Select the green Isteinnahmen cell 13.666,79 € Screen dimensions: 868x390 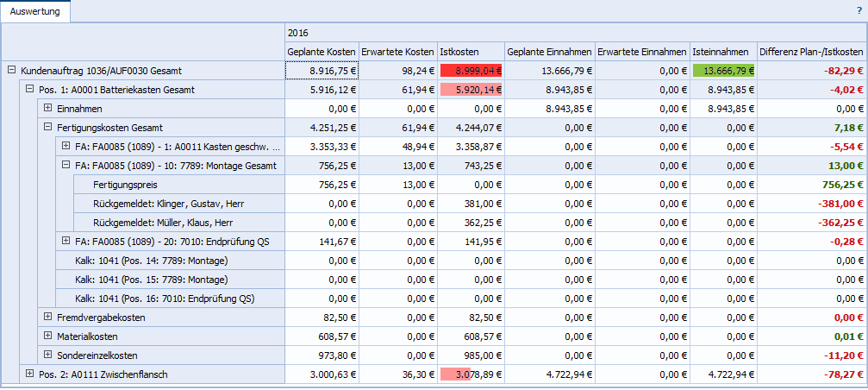723,71
